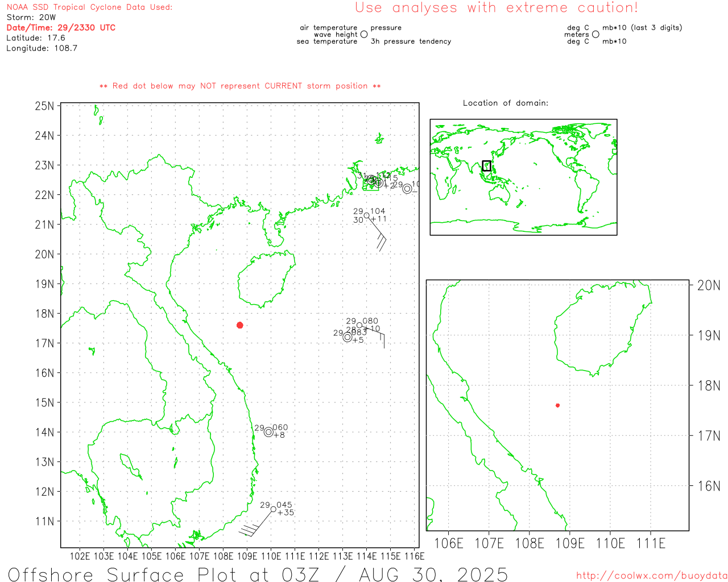Click station circle labeled 080 +10
Image resolution: width=728 pixels, height=582 pixels.
pos(359,325)
